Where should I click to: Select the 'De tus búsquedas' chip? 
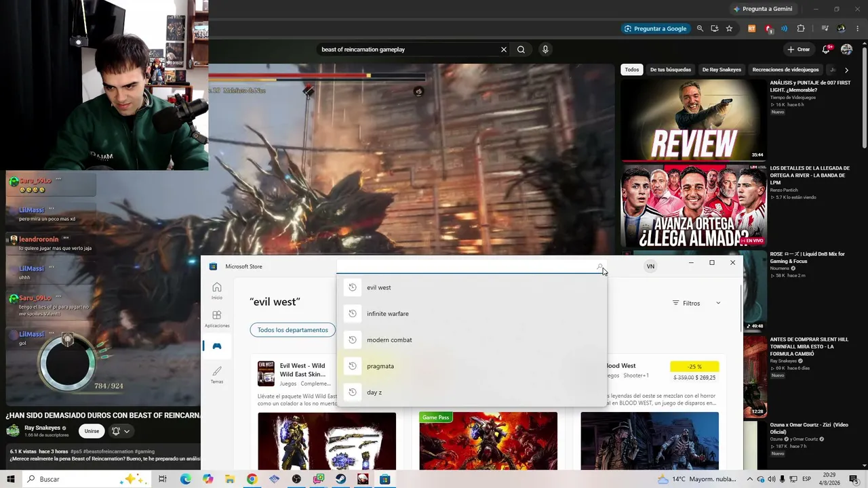click(x=671, y=70)
